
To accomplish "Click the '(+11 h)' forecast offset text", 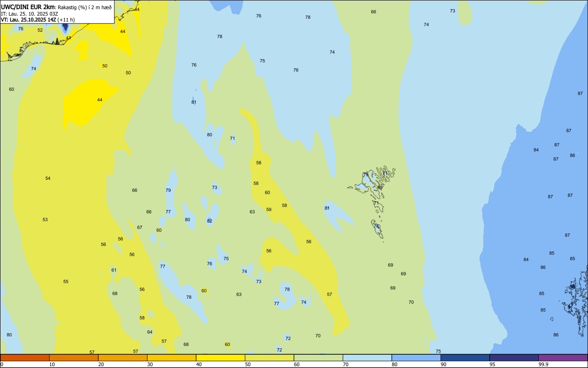I will 66,20.
